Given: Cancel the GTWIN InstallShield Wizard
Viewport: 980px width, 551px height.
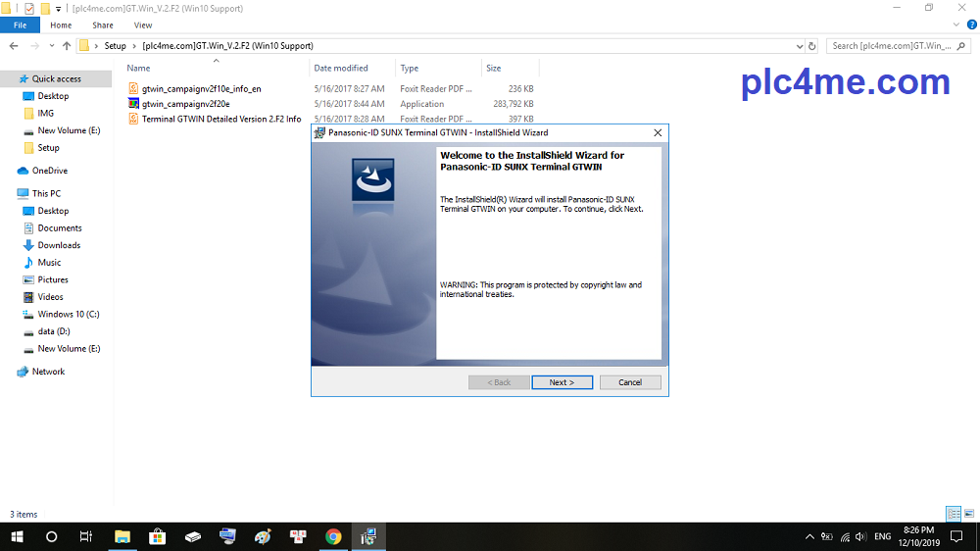Looking at the screenshot, I should click(630, 382).
